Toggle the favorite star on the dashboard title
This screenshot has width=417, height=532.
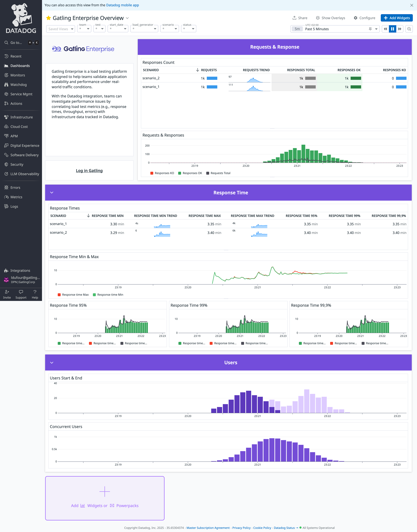(x=49, y=18)
